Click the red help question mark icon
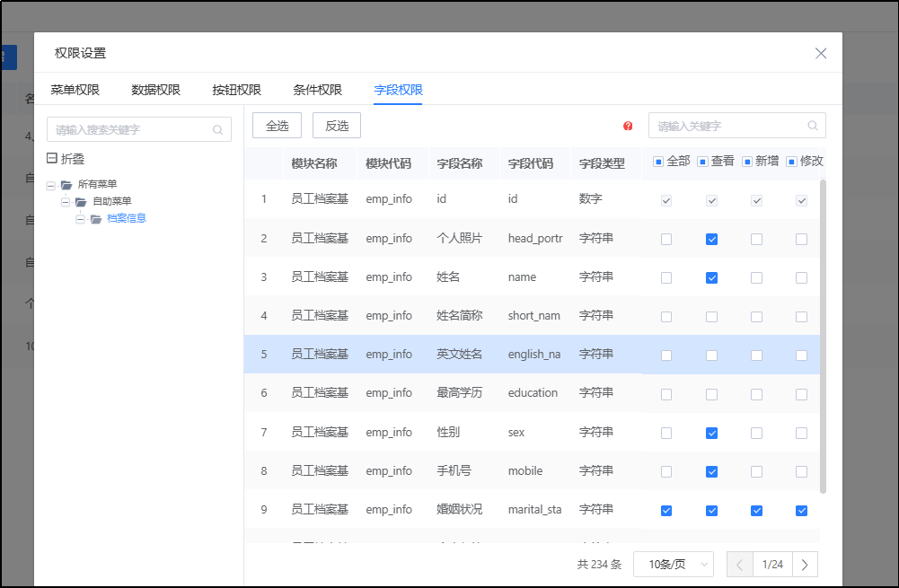The width and height of the screenshot is (899, 588). click(x=628, y=126)
